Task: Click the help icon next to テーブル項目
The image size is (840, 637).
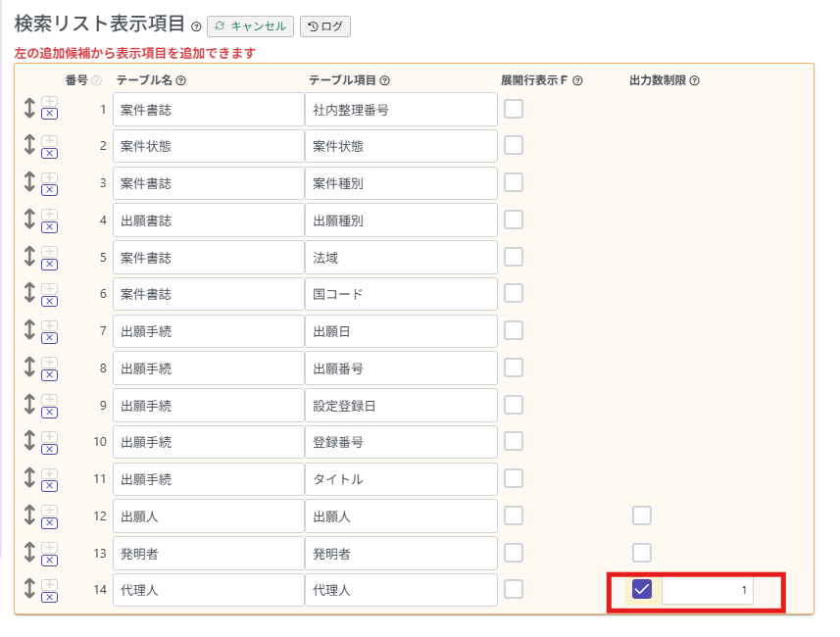Action: 385,80
